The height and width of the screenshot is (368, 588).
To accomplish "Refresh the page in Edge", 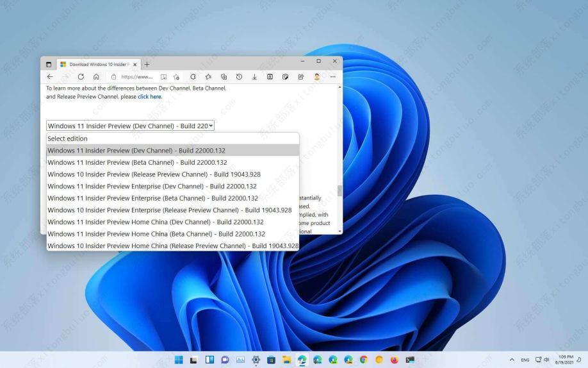I will pos(81,76).
